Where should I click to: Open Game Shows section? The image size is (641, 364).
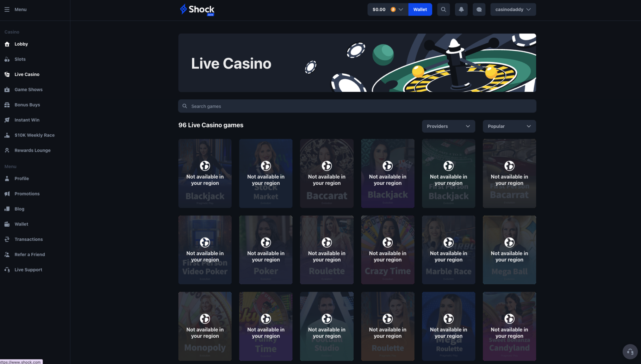point(28,90)
